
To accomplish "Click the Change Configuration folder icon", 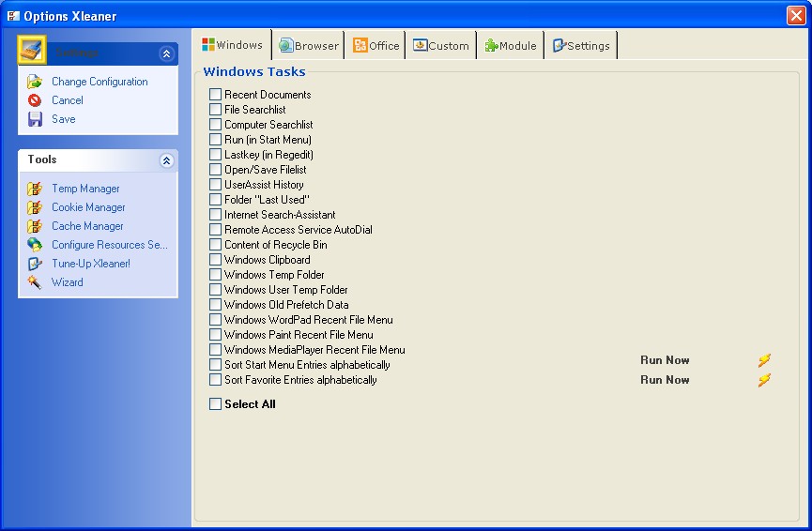I will [35, 82].
